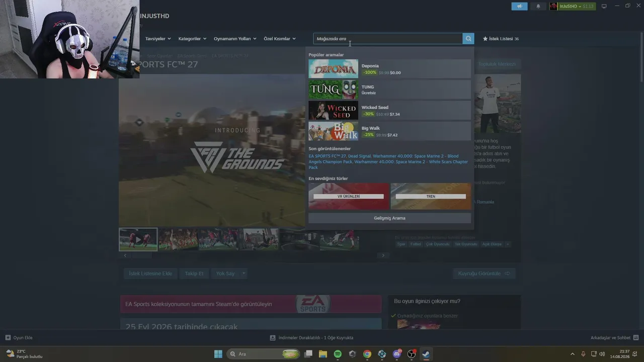Open the Windows notification center icon
The height and width of the screenshot is (362, 644).
(x=635, y=354)
